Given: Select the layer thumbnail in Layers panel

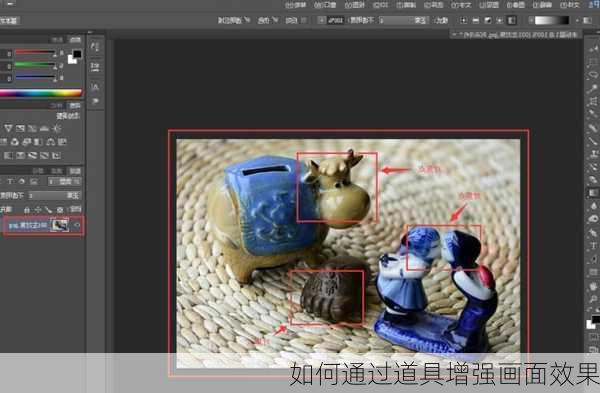Looking at the screenshot, I should pos(60,225).
